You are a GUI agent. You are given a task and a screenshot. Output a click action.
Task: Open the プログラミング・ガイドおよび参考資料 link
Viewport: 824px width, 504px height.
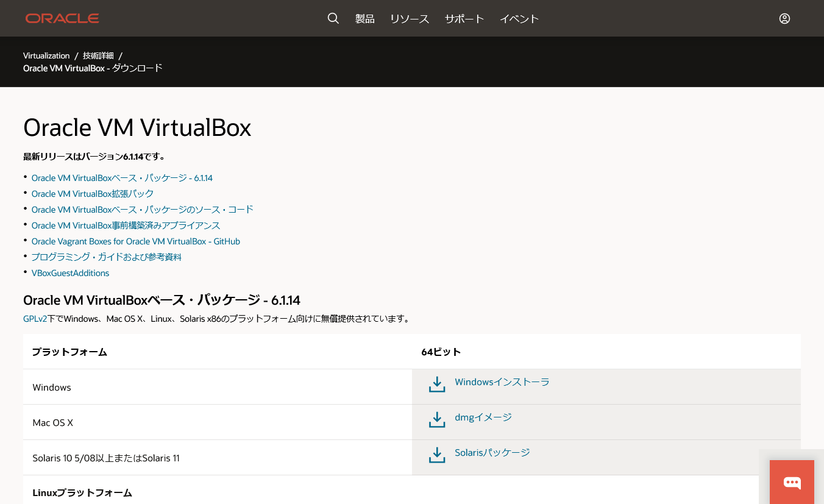click(106, 257)
